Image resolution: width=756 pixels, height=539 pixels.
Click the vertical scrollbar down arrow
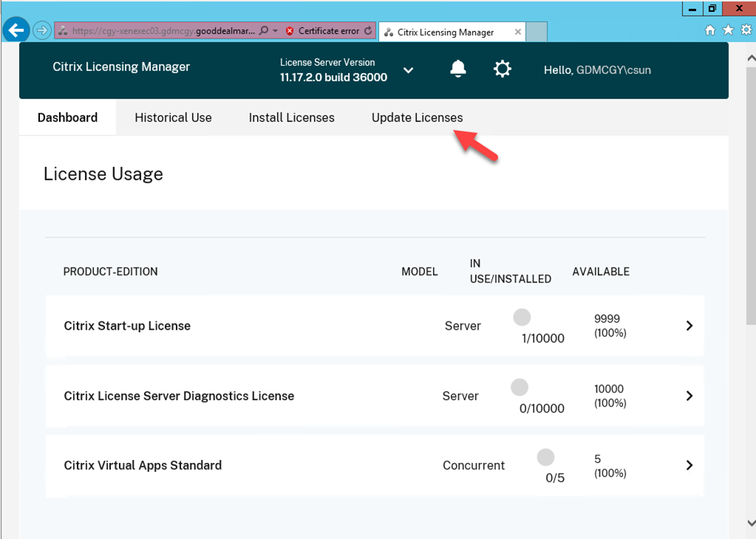point(750,523)
